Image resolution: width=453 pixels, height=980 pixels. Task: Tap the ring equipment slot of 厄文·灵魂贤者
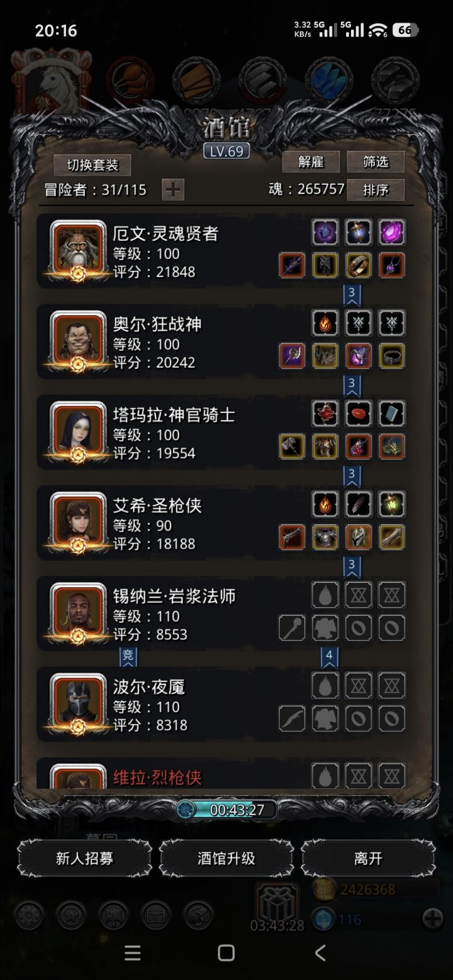click(359, 265)
